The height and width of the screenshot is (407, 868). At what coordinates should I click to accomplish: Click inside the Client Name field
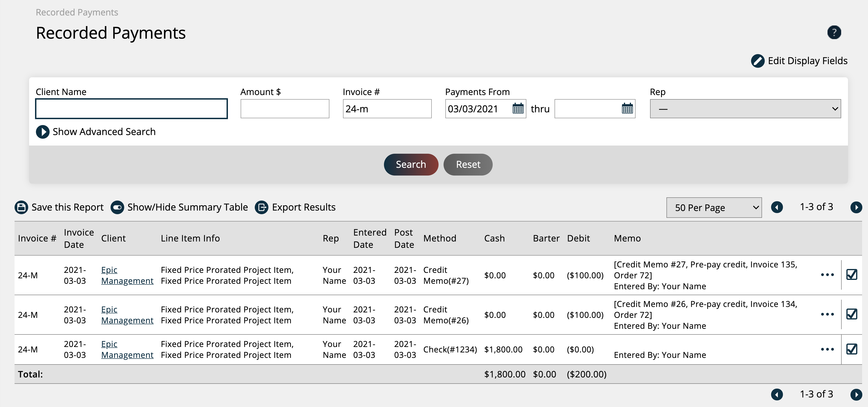tap(131, 108)
